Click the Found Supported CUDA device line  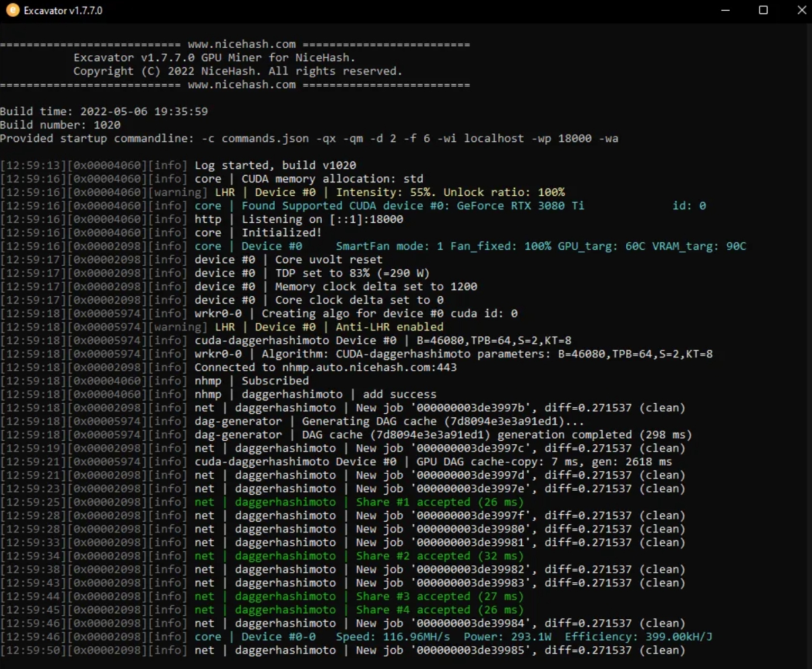coord(353,206)
